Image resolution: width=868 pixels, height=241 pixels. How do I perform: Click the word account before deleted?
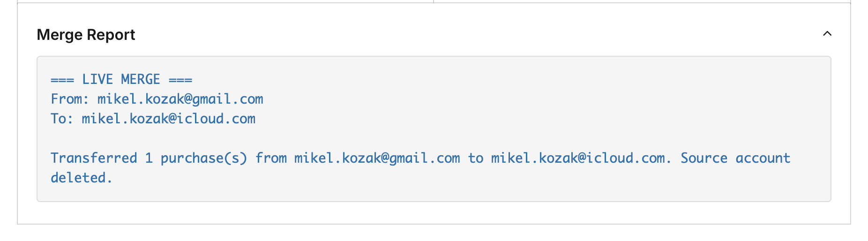pyautogui.click(x=763, y=158)
